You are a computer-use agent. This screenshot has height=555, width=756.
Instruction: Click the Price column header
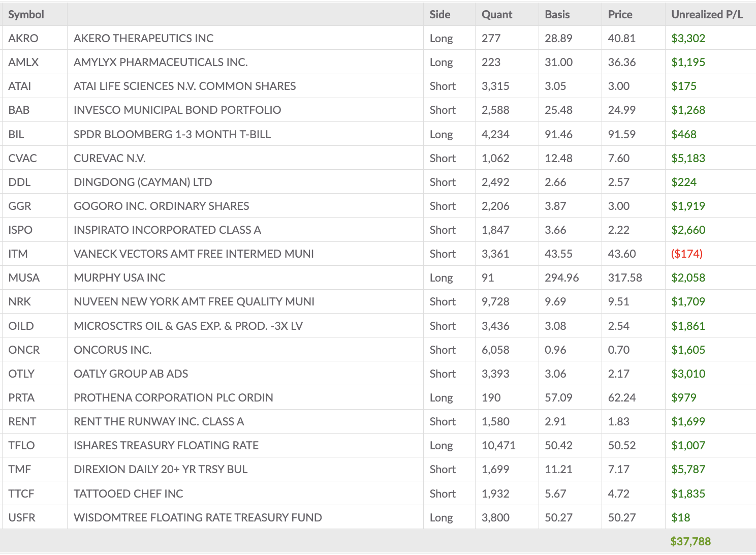click(620, 14)
